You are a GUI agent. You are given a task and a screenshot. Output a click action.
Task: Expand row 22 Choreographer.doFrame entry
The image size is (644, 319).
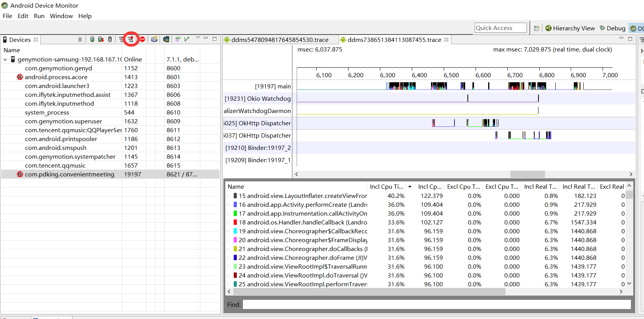click(x=228, y=258)
